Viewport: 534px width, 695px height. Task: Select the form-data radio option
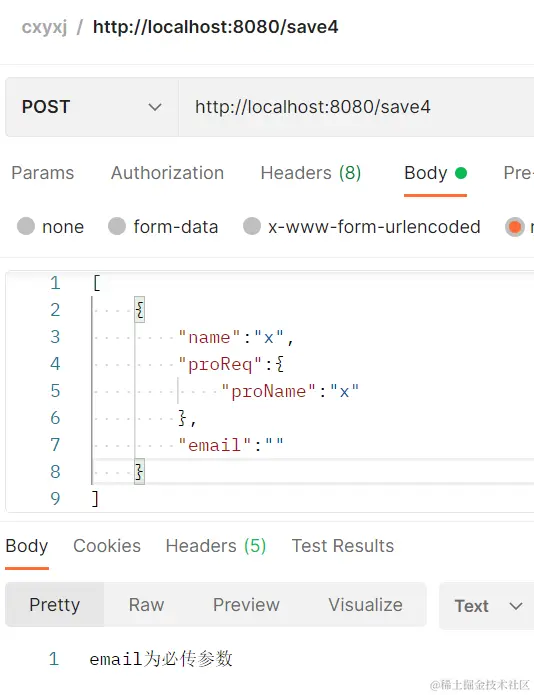pyautogui.click(x=117, y=226)
